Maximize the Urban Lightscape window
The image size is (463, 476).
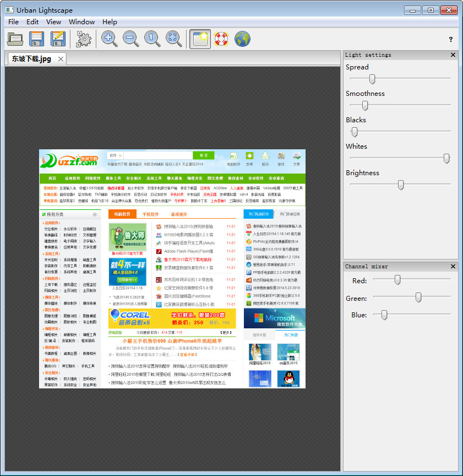431,10
